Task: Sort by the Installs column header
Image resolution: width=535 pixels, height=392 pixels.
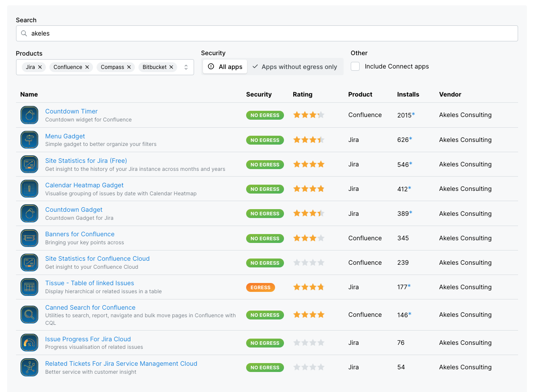Action: tap(408, 94)
